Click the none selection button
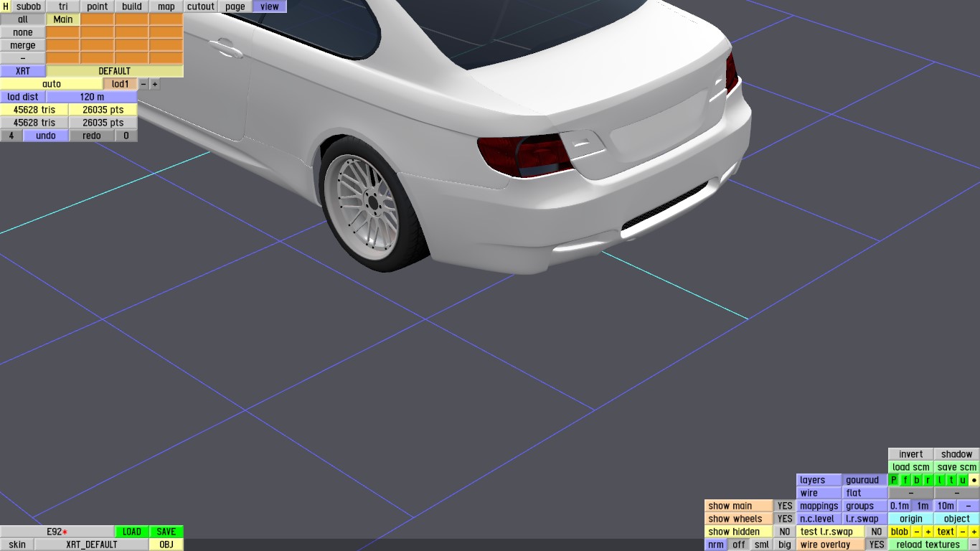The image size is (980, 551). point(23,32)
